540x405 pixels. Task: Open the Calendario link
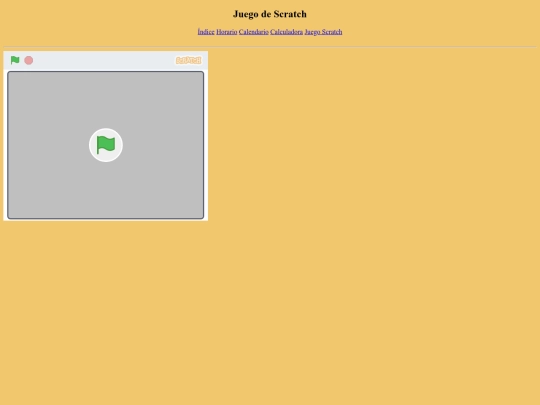(x=254, y=32)
